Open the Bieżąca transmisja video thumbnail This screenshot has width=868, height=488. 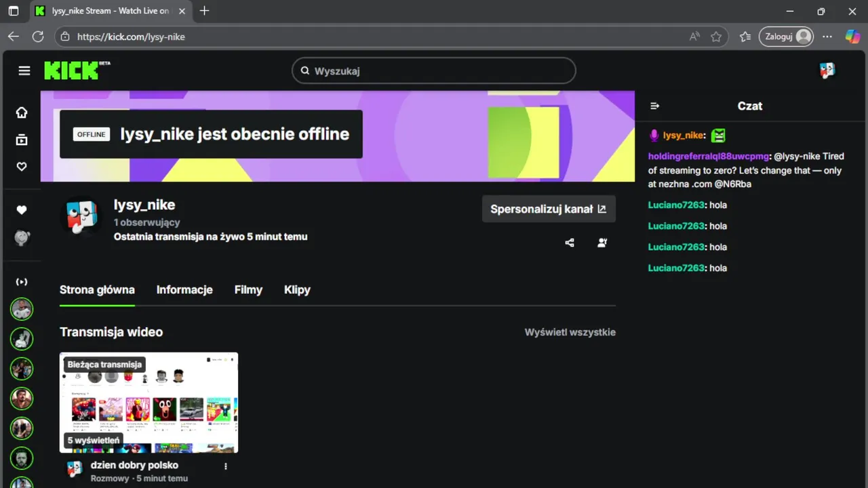[x=149, y=403]
